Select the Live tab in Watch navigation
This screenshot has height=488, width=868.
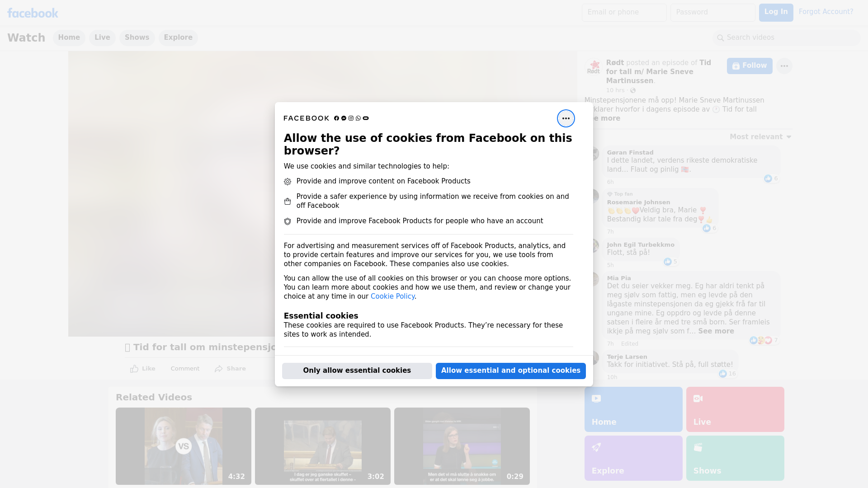(102, 38)
